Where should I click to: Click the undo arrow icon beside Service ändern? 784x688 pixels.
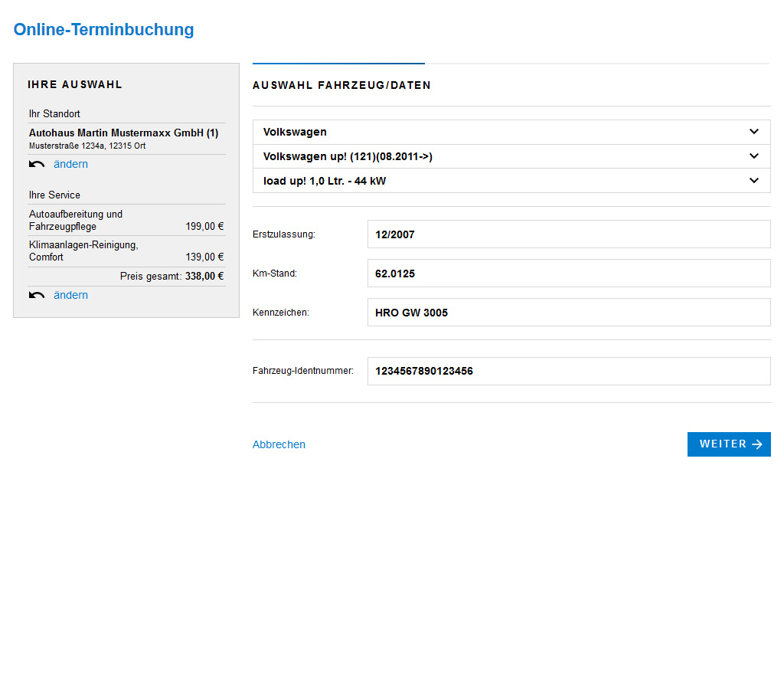(x=36, y=296)
